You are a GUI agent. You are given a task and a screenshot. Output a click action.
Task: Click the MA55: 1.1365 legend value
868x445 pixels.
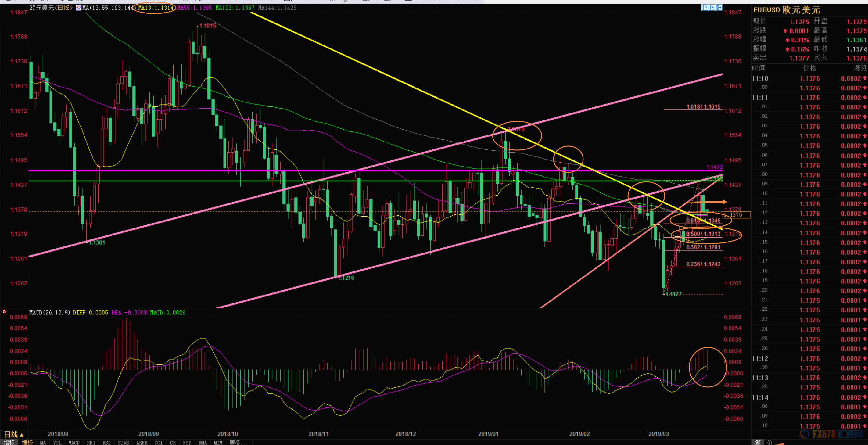pyautogui.click(x=194, y=8)
